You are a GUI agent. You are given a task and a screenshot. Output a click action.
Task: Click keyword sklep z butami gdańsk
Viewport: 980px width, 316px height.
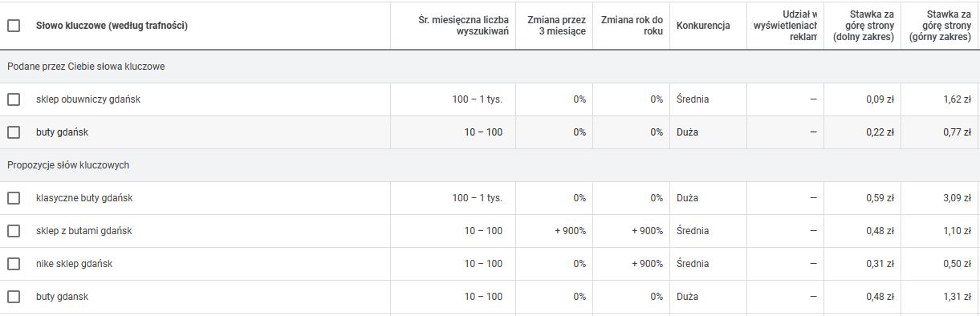[x=83, y=231]
